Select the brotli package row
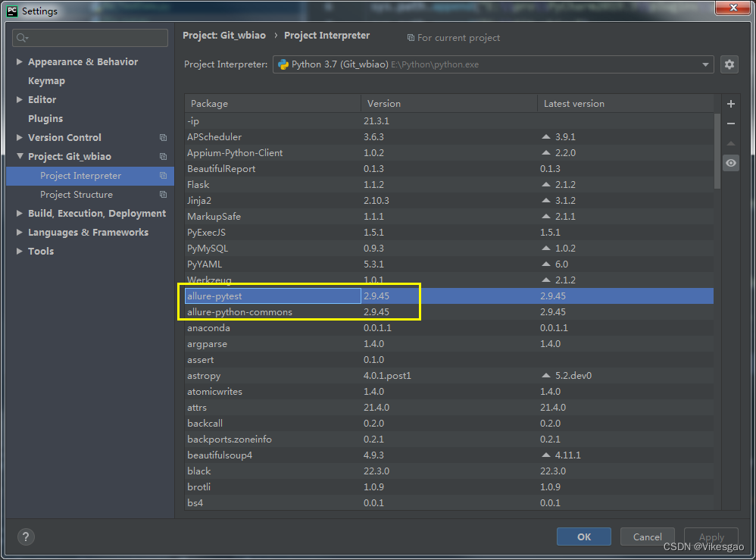Screen dimensions: 756x560 tap(449, 487)
